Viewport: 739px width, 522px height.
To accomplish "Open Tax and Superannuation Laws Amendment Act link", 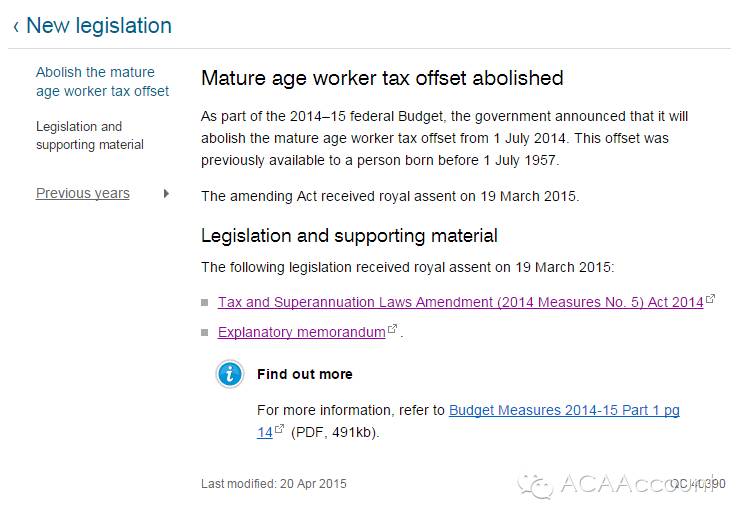I will [460, 302].
